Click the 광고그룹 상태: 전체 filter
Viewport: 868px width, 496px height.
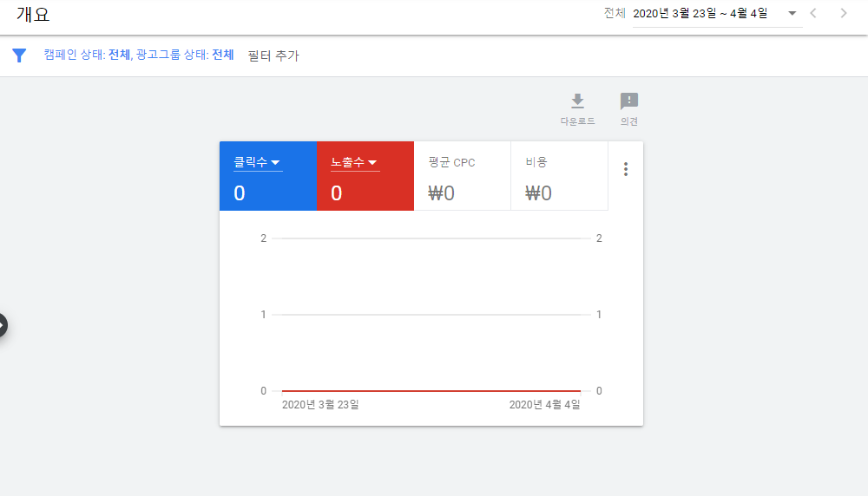[x=185, y=55]
